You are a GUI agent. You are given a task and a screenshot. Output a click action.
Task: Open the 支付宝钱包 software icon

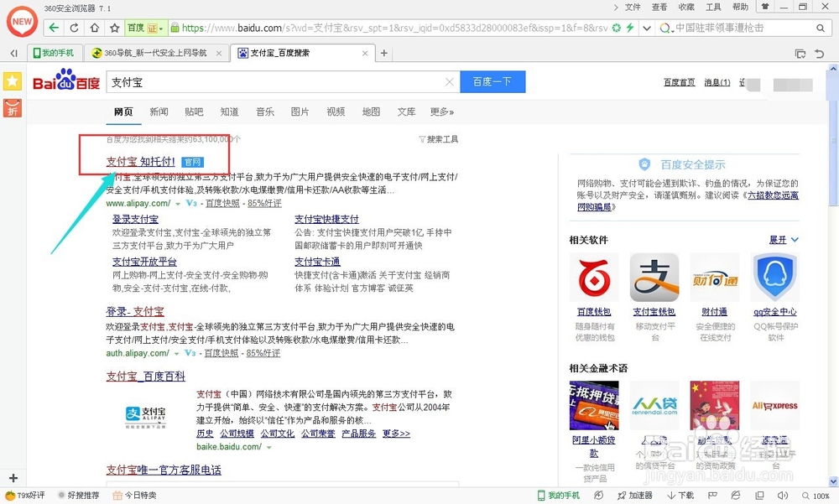654,277
